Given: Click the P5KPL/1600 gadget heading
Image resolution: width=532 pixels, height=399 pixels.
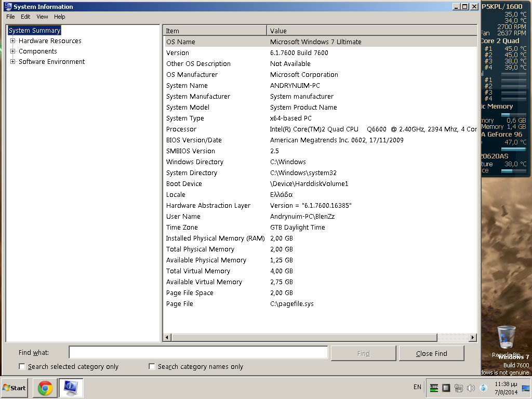Looking at the screenshot, I should [502, 6].
